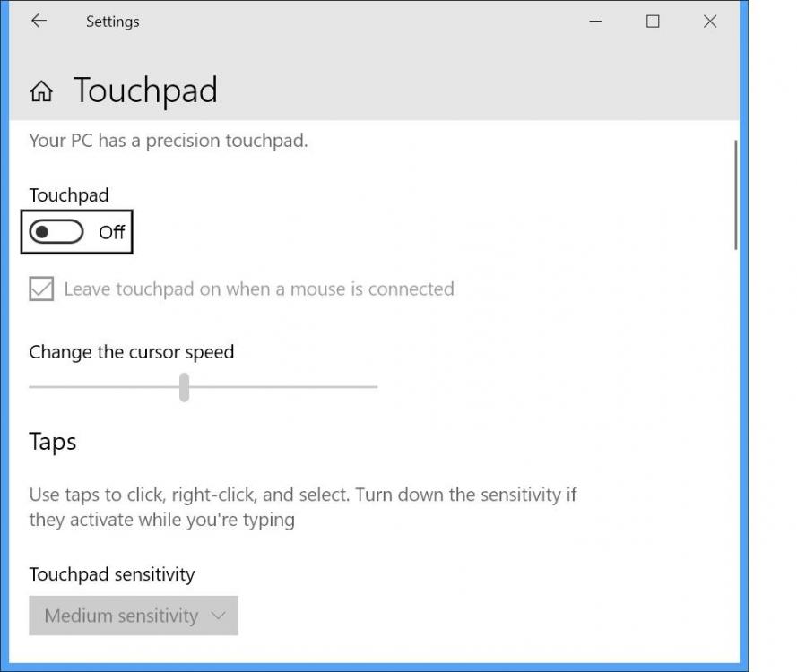This screenshot has height=672, width=797.
Task: Click the 'Touchpad sensitivity' label
Action: pos(112,574)
